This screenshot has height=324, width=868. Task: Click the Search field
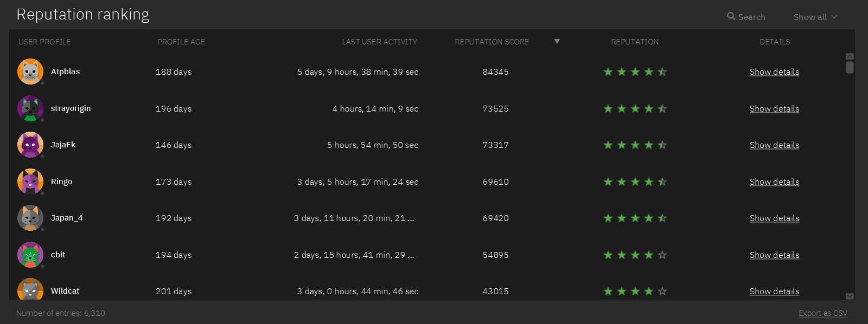752,17
